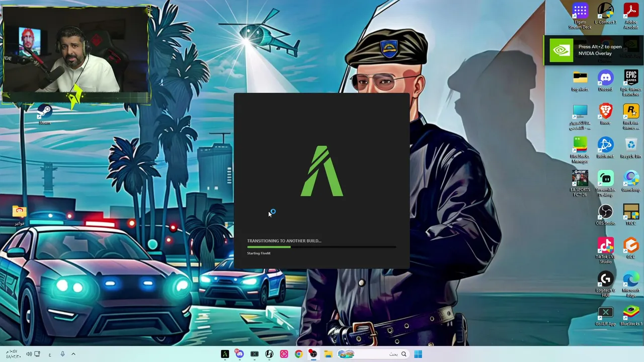Show hidden system tray icons chevron

(73, 354)
